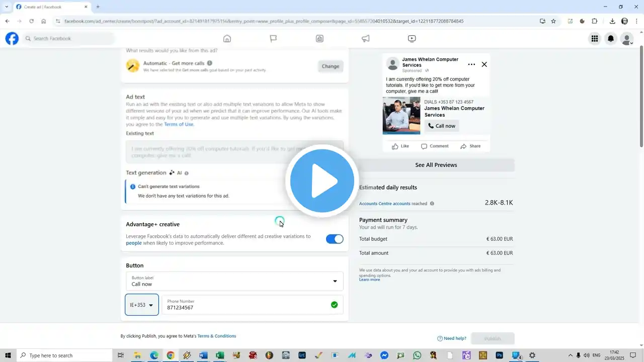Show hidden system tray icons
This screenshot has width=644, height=362.
click(570, 355)
